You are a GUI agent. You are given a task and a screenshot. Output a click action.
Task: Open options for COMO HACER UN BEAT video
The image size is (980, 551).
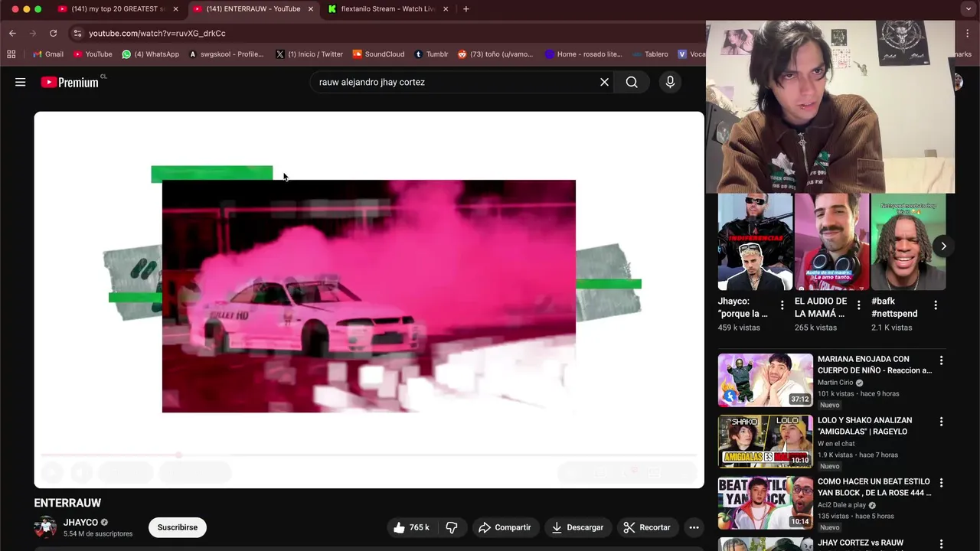coord(941,483)
